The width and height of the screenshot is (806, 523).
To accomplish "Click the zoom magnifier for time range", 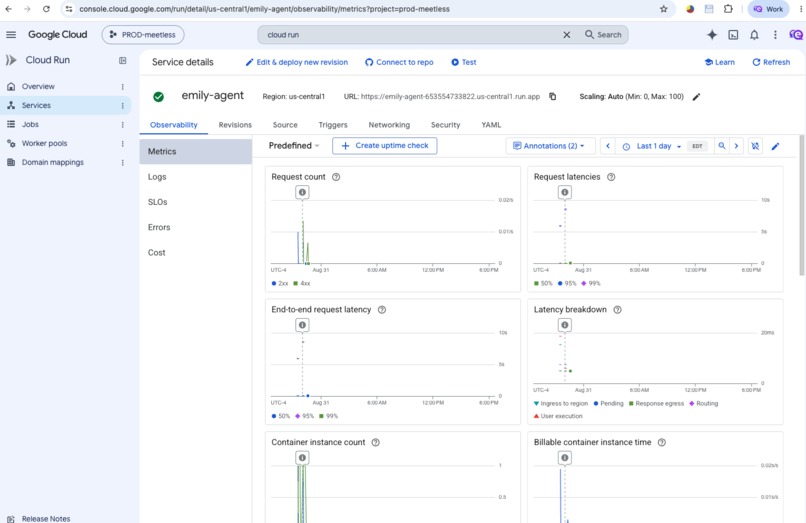I will point(722,146).
